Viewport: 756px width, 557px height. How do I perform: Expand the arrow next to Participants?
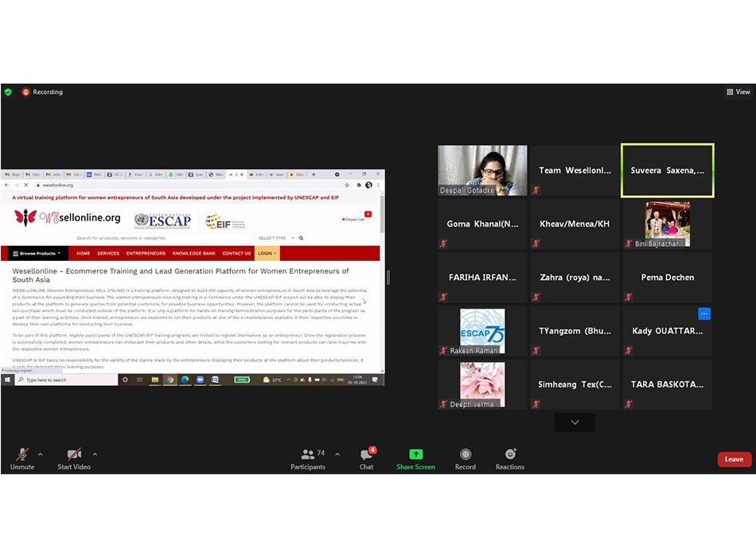point(337,454)
